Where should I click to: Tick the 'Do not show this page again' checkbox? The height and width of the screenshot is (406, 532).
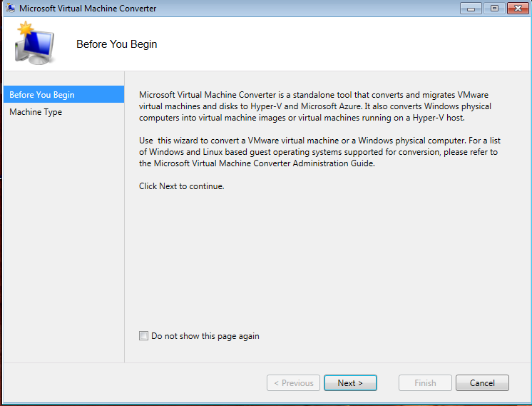(x=144, y=336)
